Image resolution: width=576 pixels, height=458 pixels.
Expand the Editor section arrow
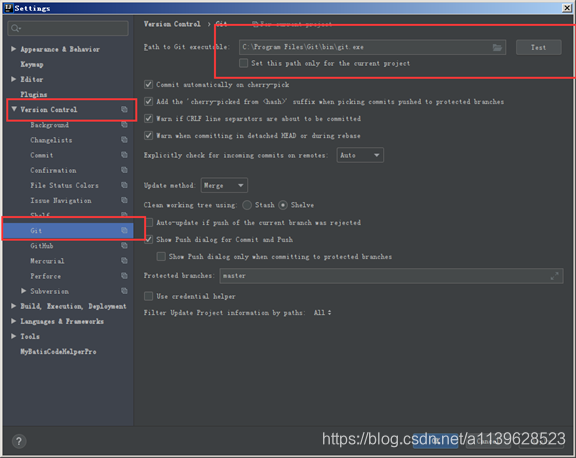point(14,79)
